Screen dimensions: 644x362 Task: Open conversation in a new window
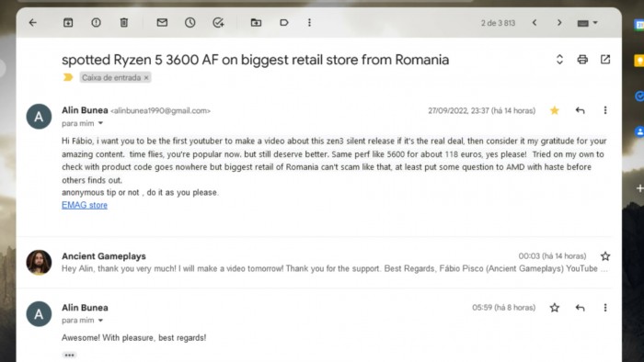[605, 60]
